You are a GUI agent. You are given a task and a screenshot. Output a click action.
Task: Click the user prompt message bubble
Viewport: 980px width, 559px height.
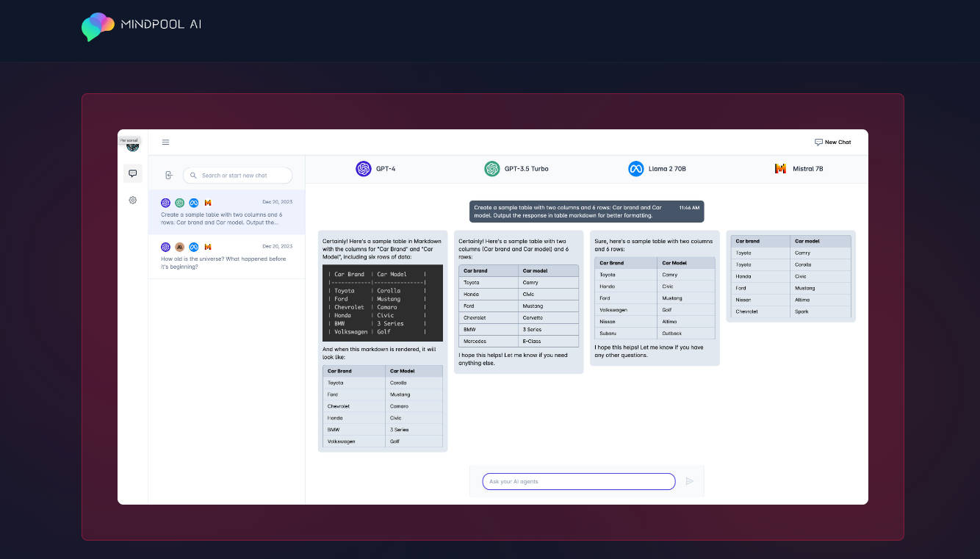click(x=586, y=212)
